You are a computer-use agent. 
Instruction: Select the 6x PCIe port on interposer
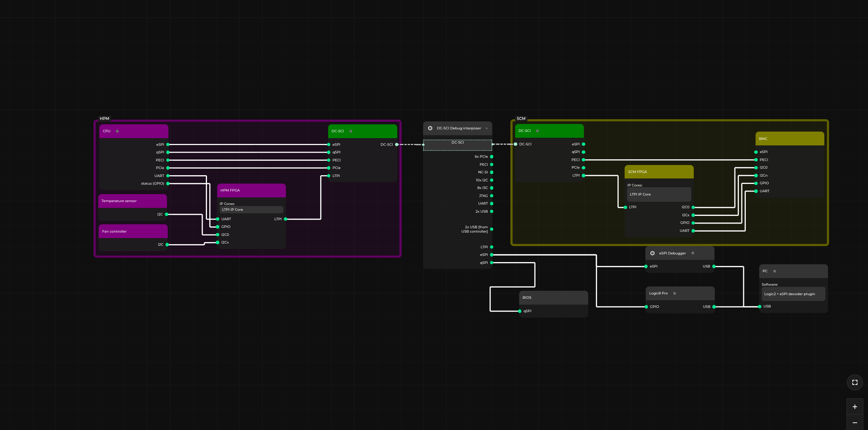491,157
